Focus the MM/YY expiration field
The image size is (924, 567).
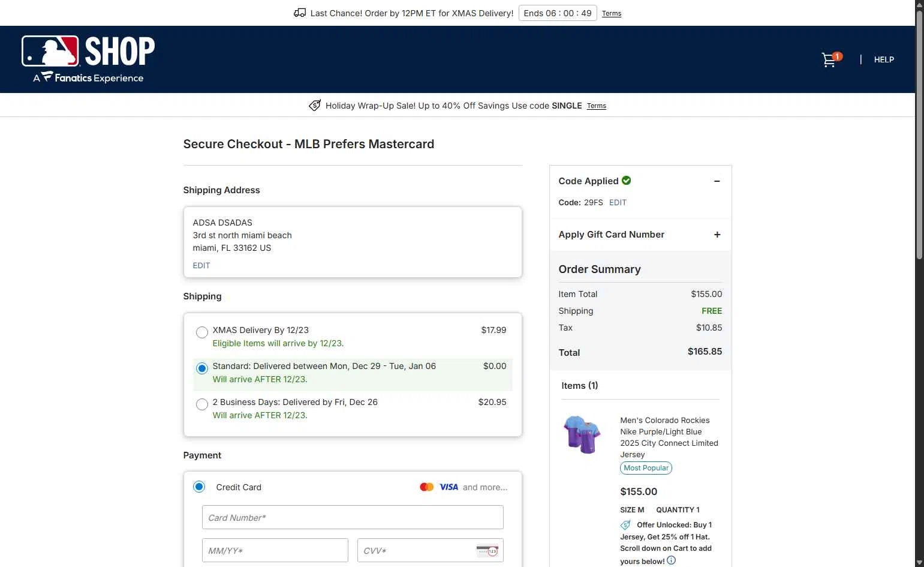coord(275,550)
